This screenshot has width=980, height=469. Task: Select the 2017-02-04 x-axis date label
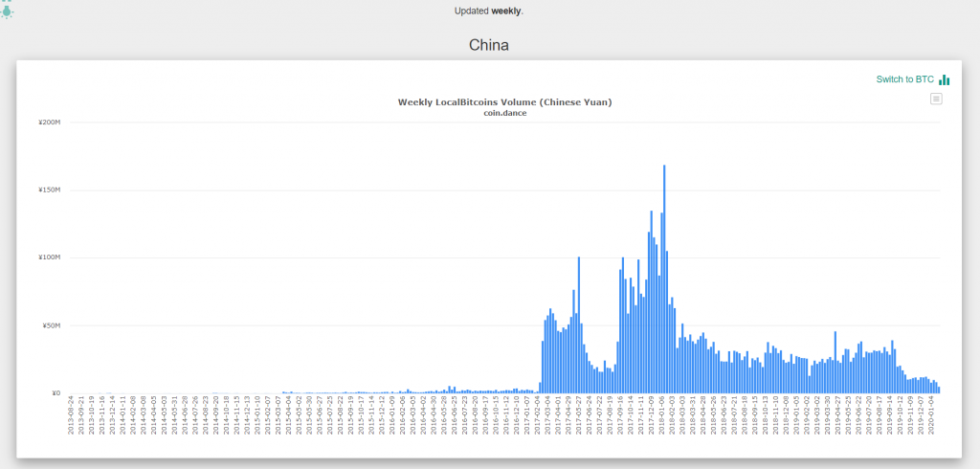coord(539,414)
